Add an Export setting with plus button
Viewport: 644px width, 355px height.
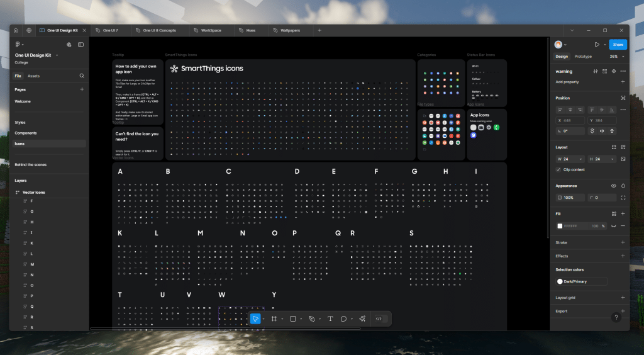pyautogui.click(x=623, y=311)
